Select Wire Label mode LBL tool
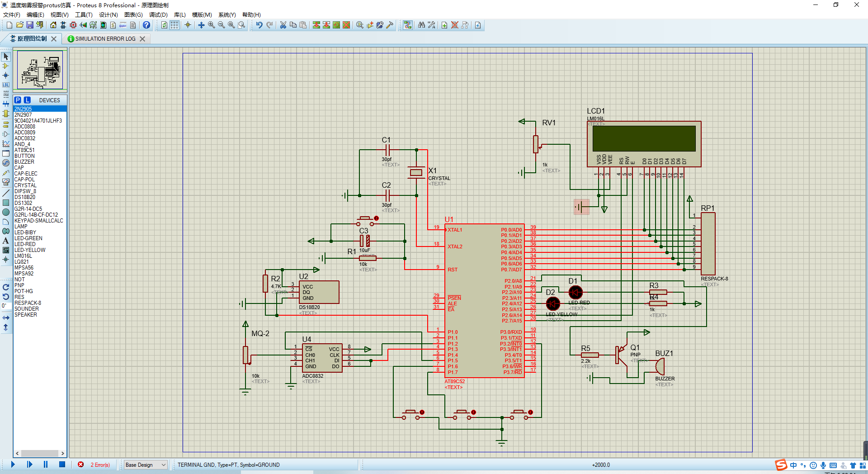868x474 pixels. tap(6, 85)
